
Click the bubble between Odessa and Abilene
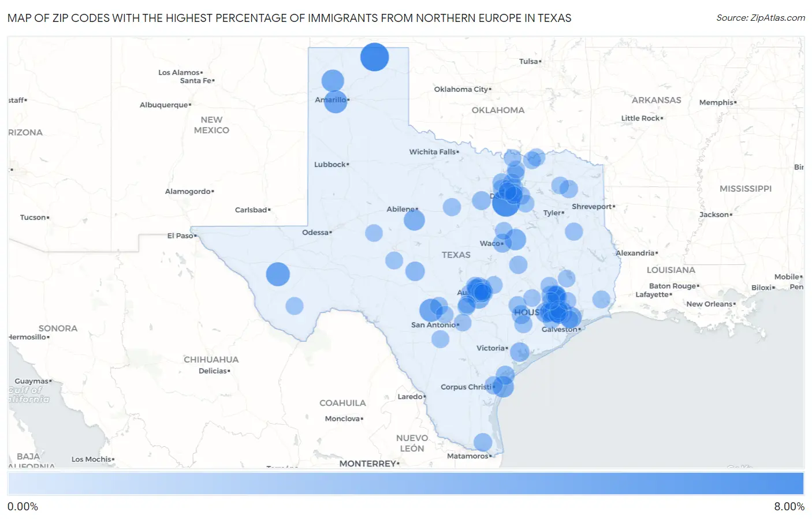click(374, 233)
